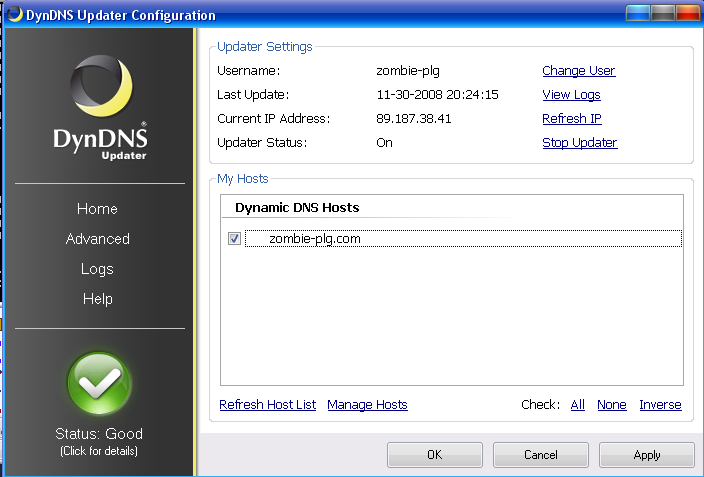704x477 pixels.
Task: Open the Manage Hosts link
Action: click(x=367, y=405)
